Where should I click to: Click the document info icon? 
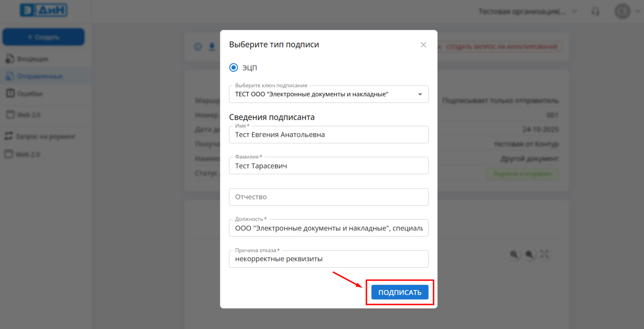198,47
